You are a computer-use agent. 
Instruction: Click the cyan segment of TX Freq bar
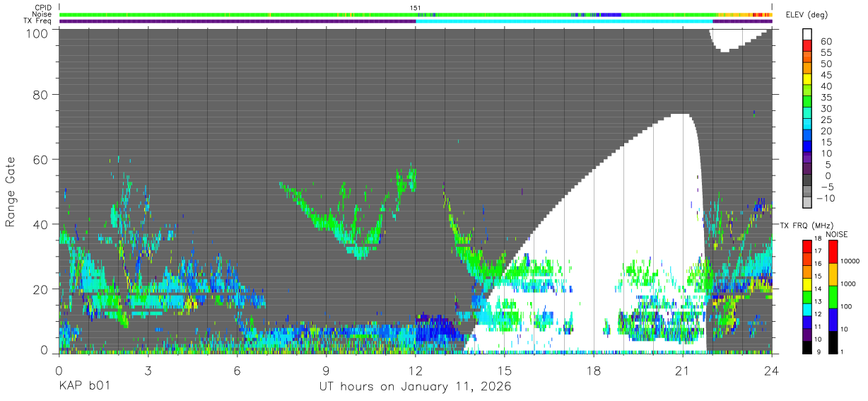pos(564,21)
